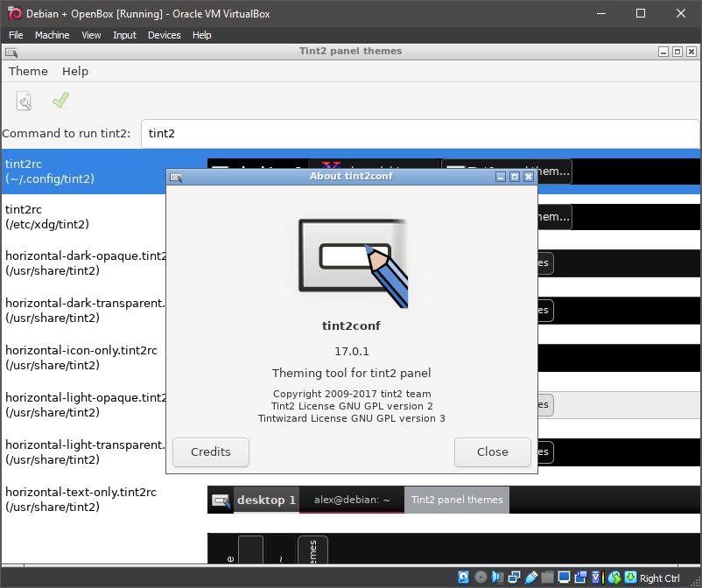This screenshot has height=588, width=702.
Task: Switch to the alex@debian terminal taskbar entry
Action: pyautogui.click(x=351, y=500)
